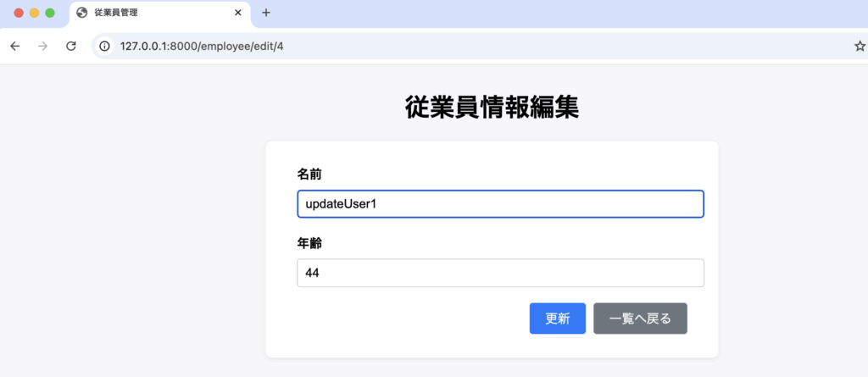Click the browser forward arrow
The image size is (868, 377).
tap(42, 46)
